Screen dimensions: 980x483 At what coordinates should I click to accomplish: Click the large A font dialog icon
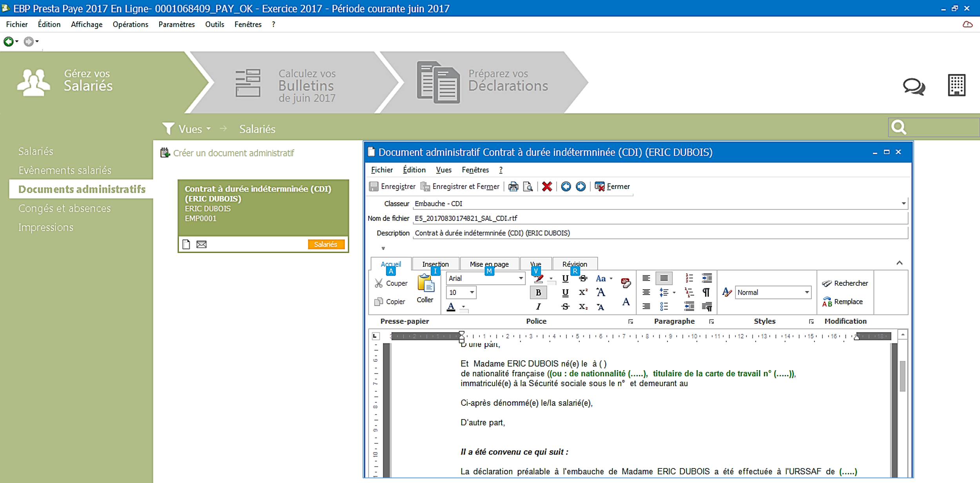[x=626, y=302]
